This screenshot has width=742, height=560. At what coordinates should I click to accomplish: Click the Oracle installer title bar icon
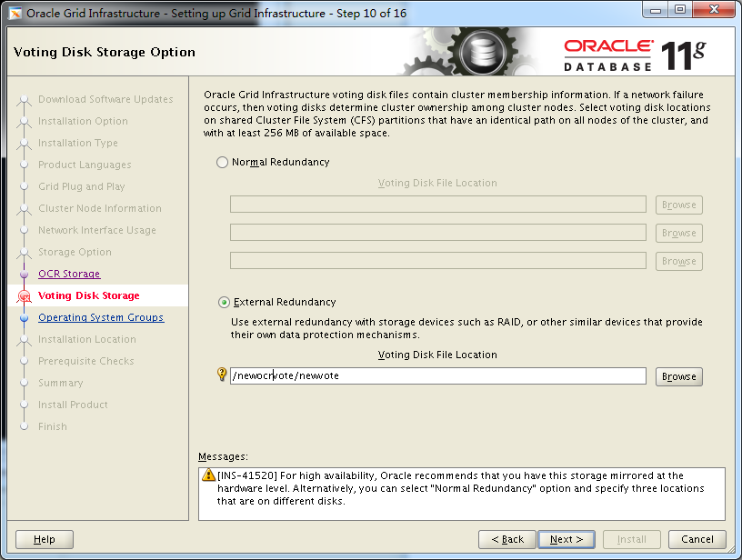15,14
